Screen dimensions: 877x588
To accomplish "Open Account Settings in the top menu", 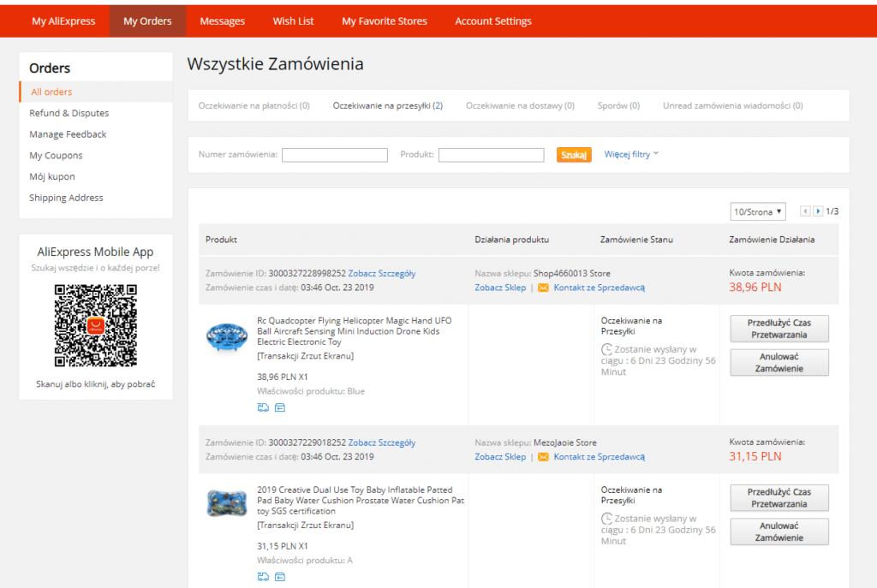I will (492, 21).
